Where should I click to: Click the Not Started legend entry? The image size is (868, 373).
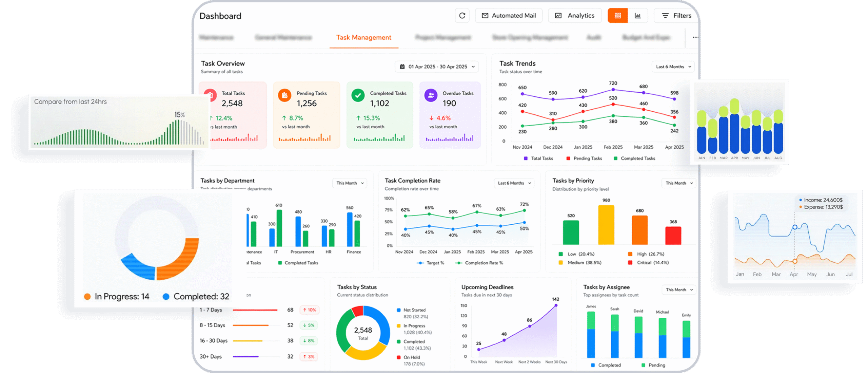(x=412, y=313)
